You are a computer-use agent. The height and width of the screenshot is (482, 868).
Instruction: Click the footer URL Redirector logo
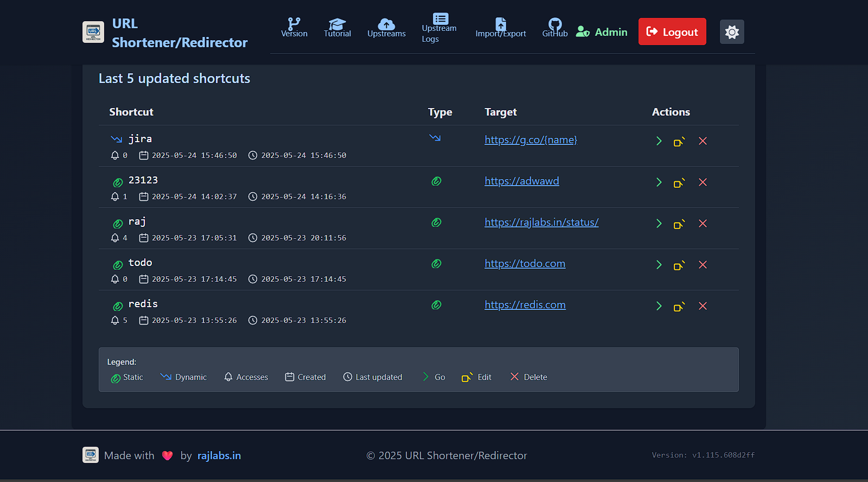(x=91, y=455)
